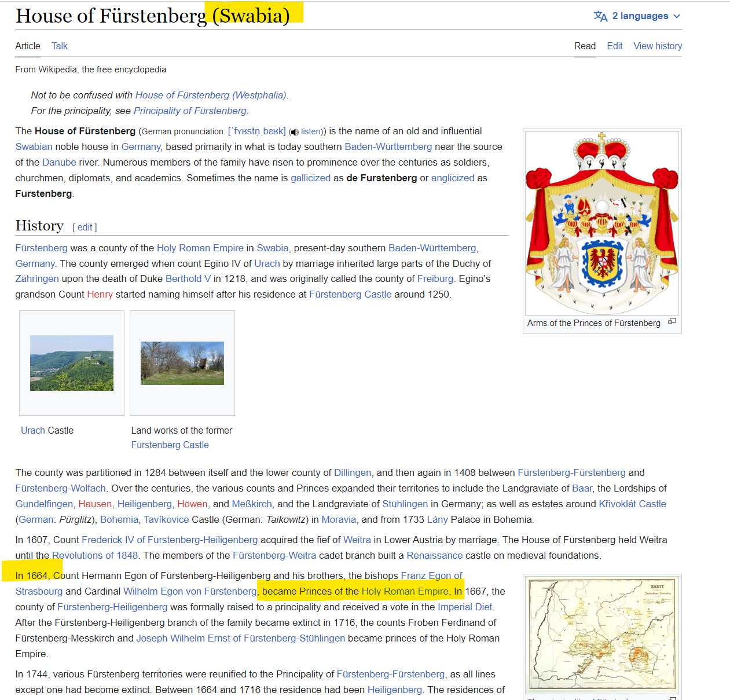The width and height of the screenshot is (730, 700).
Task: Click the page title House of Fürstenberg (Swabia)
Action: (x=153, y=16)
